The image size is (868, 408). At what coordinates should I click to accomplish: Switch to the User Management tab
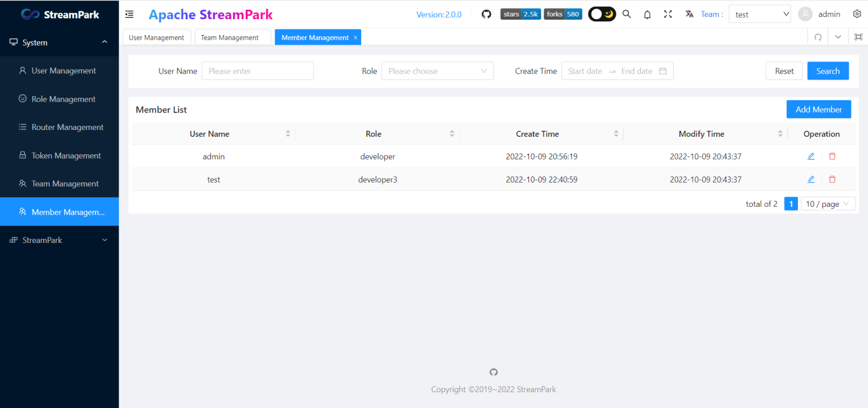tap(157, 37)
